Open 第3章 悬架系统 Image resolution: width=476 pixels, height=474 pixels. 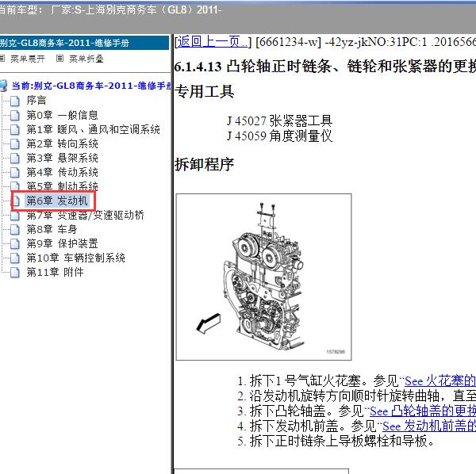click(62, 158)
